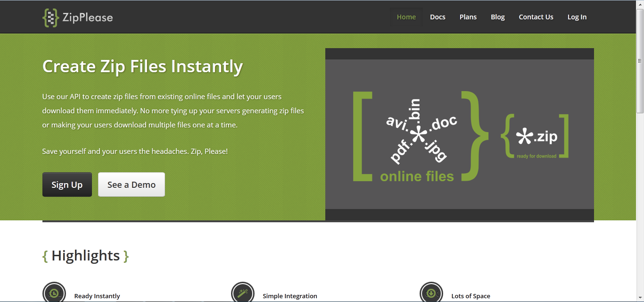Viewport: 644px width, 302px height.
Task: Click the online files to zip banner image
Action: pos(460,134)
